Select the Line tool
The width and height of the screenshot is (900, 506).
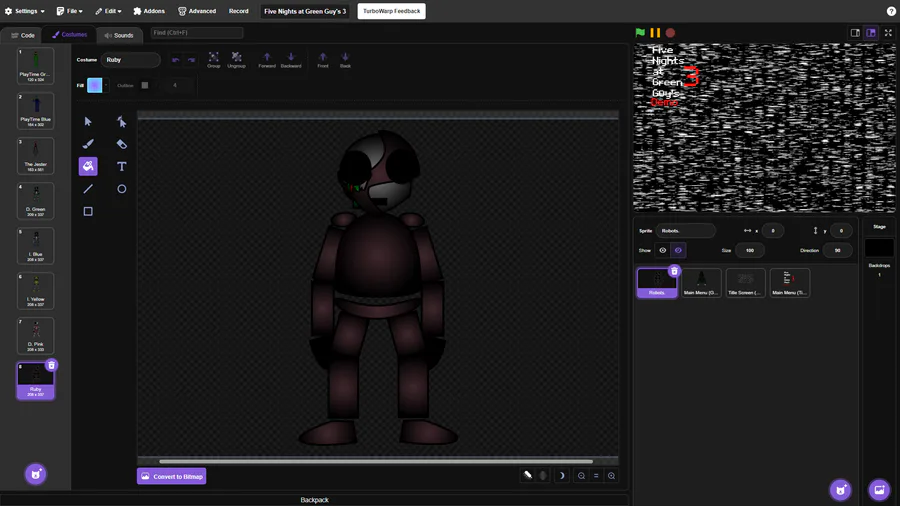(x=88, y=189)
